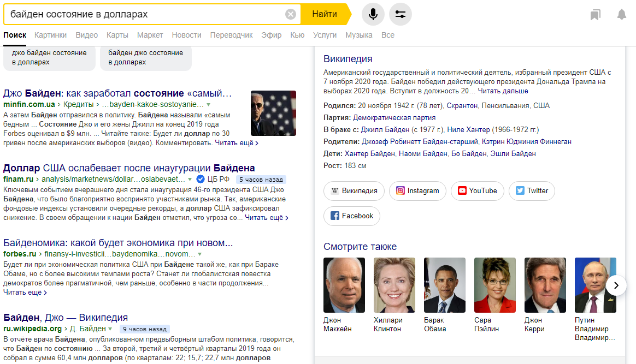Open notifications bell icon
636x364 pixels.
point(621,15)
